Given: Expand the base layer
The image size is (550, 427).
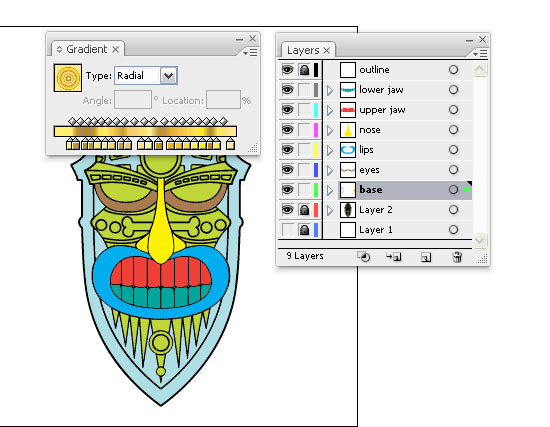Looking at the screenshot, I should [x=330, y=190].
